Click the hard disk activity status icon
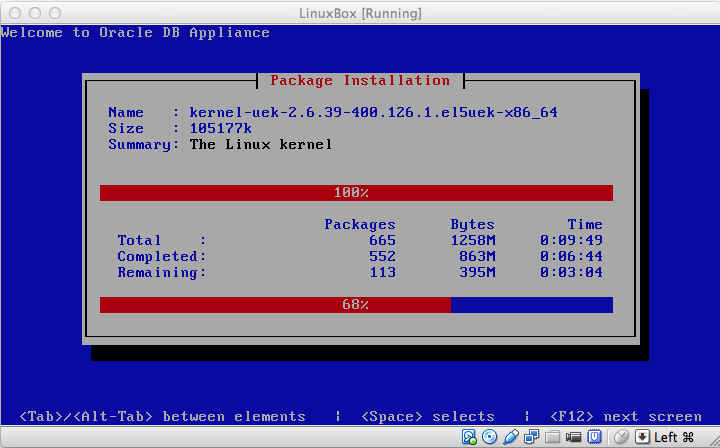 click(x=469, y=437)
